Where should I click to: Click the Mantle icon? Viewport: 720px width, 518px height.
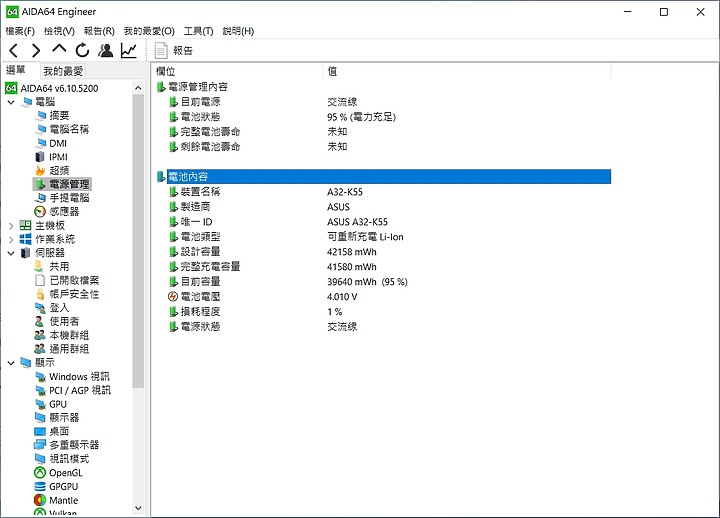point(40,500)
